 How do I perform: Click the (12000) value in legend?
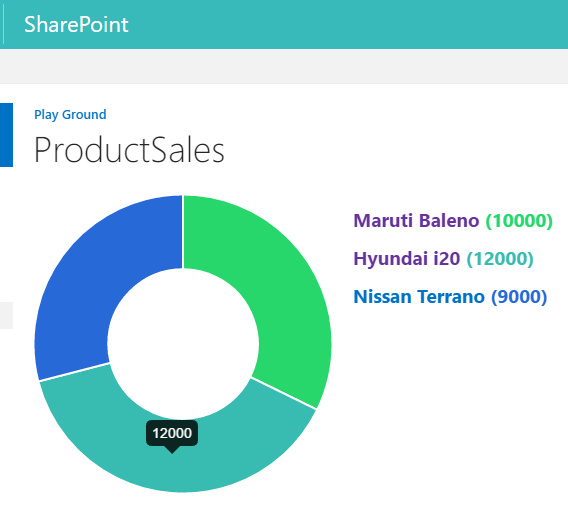click(500, 259)
